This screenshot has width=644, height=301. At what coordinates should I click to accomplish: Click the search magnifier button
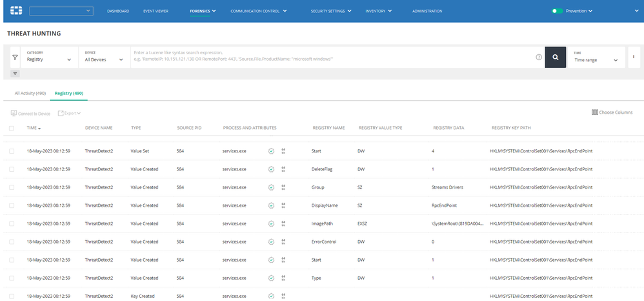click(555, 57)
